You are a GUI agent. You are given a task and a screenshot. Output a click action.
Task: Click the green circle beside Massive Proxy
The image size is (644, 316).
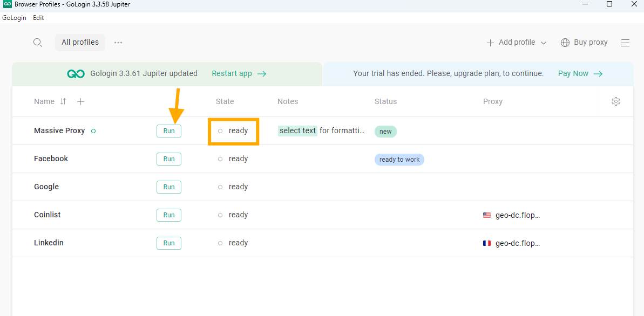click(x=93, y=132)
